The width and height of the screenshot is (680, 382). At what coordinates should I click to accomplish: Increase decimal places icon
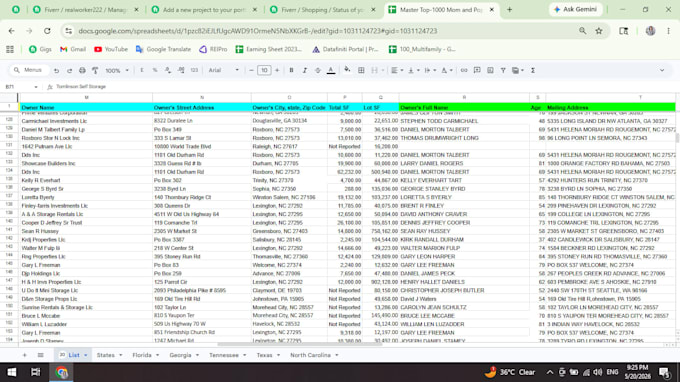click(181, 70)
